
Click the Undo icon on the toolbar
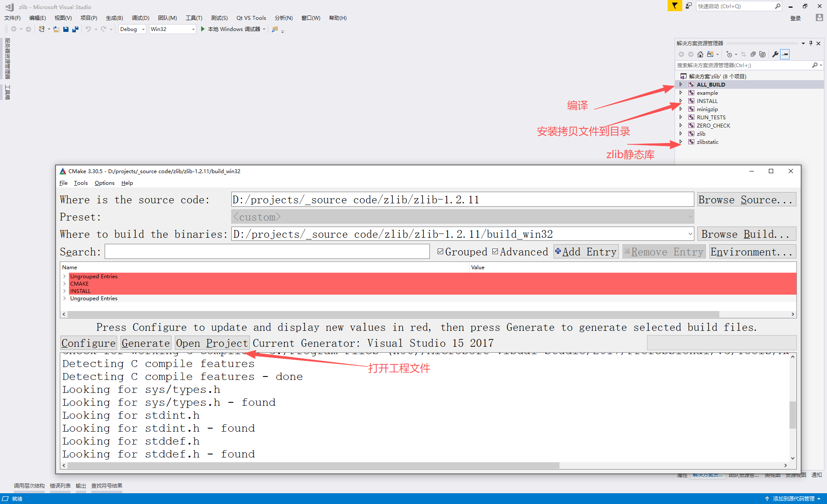(88, 29)
